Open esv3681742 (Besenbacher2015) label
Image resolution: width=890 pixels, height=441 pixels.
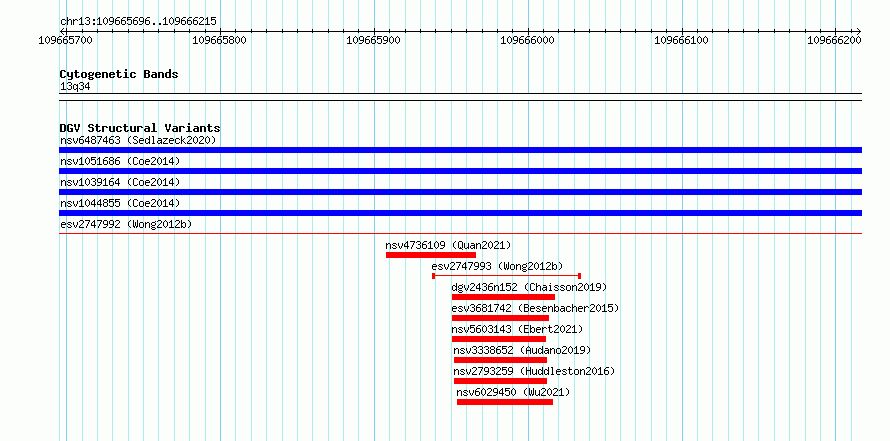point(535,308)
